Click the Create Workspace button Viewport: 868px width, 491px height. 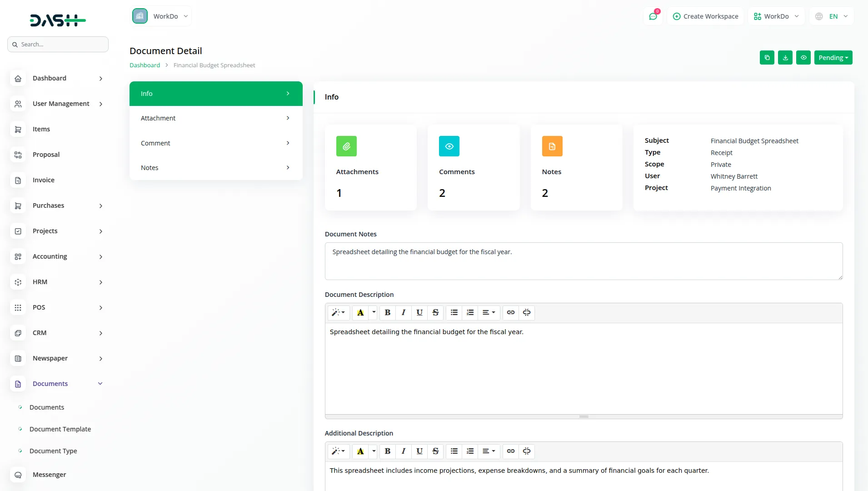pos(705,16)
